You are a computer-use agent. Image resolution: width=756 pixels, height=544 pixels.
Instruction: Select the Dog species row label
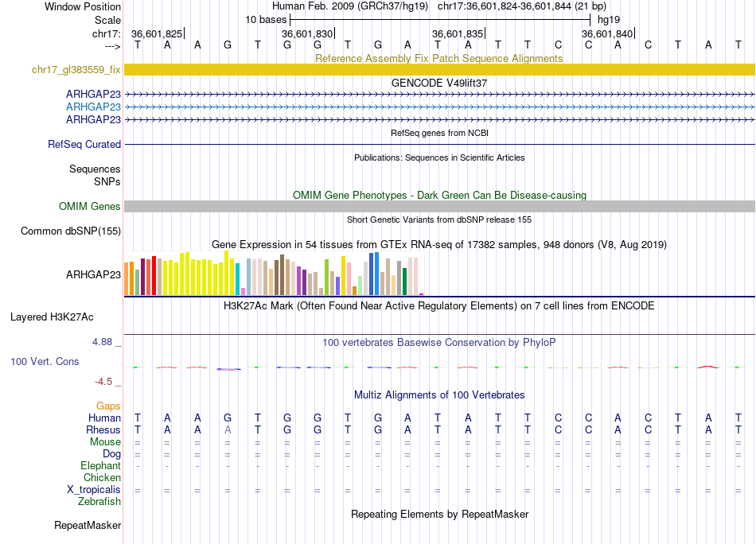[112, 454]
